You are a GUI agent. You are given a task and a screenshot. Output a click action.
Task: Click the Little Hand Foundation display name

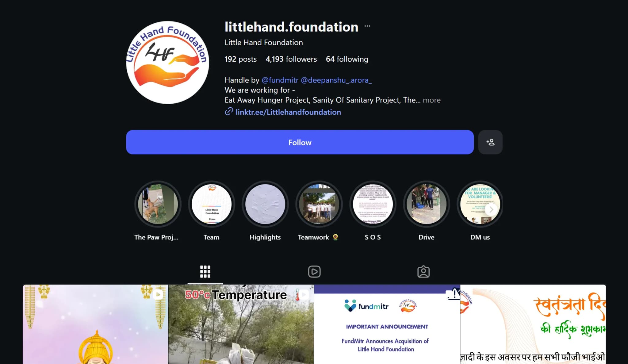[264, 43]
